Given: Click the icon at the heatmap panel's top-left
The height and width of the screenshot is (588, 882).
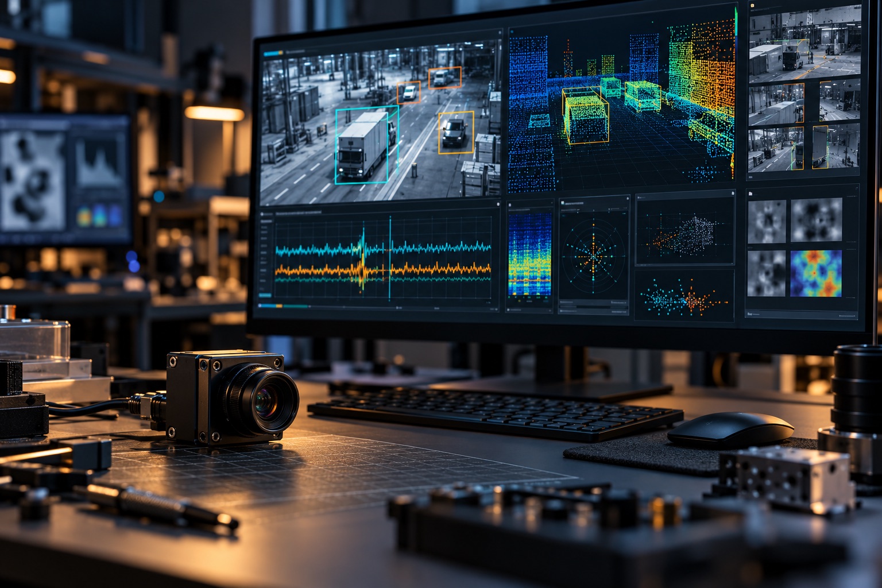Looking at the screenshot, I should point(751,194).
